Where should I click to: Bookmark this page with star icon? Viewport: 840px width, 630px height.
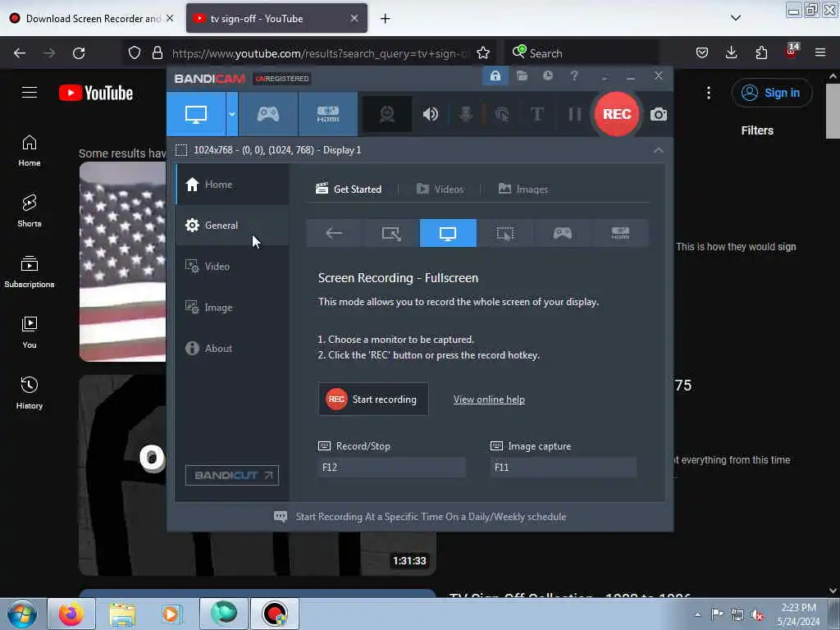483,53
